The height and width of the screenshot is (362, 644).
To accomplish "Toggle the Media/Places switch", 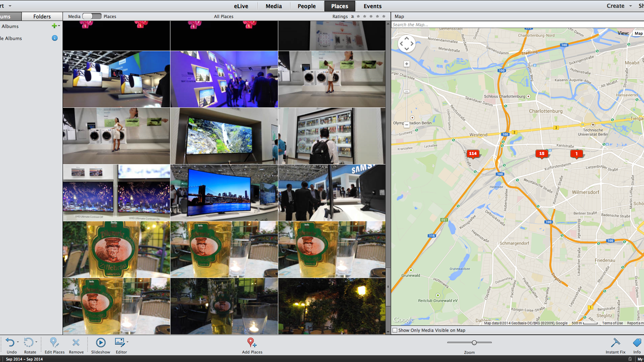I will point(92,17).
